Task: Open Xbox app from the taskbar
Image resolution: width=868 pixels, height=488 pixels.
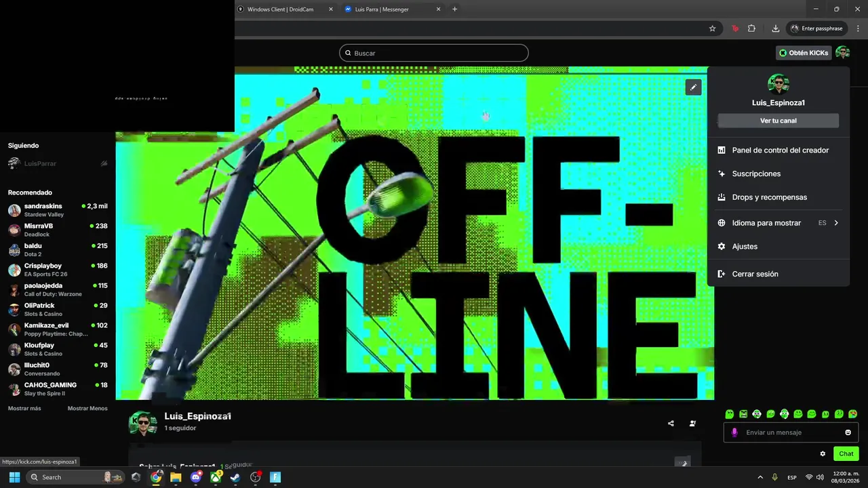Action: click(x=216, y=477)
